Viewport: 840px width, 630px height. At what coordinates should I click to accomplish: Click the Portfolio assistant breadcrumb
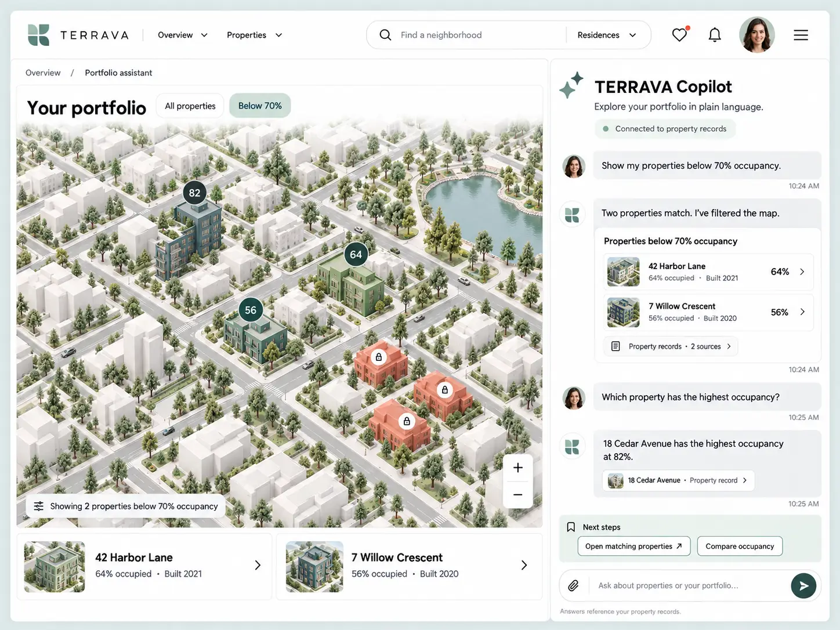point(118,73)
